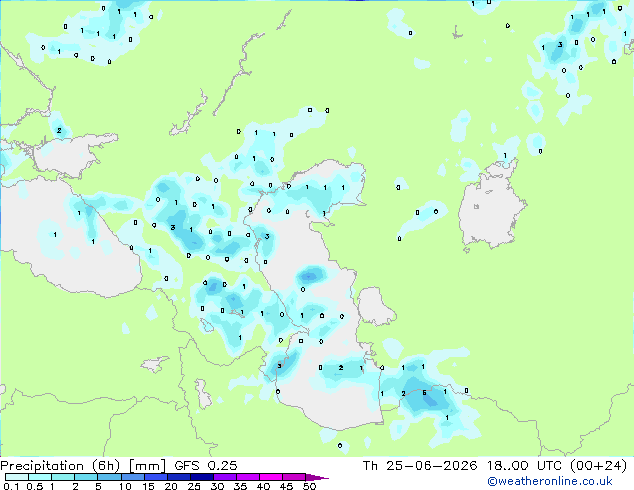This screenshot has height=490, width=634.
Task: Click the 20–25 mm legend swatch
Action: point(179,477)
